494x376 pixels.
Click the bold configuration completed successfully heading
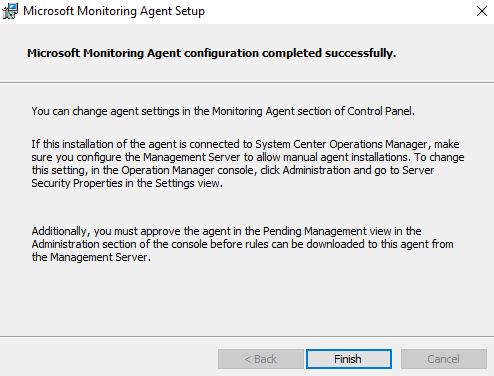pos(211,53)
